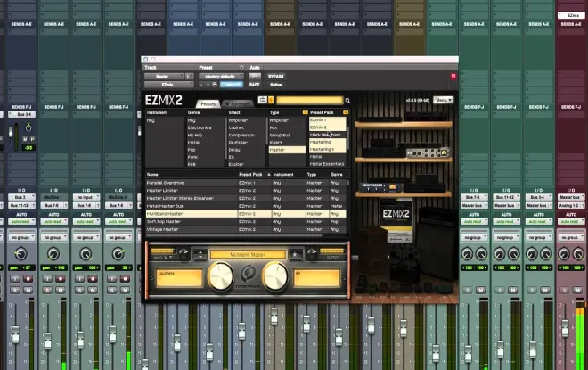Click the search magnifier icon in EZmix
Viewport: 588px width, 370px height.
pos(347,101)
